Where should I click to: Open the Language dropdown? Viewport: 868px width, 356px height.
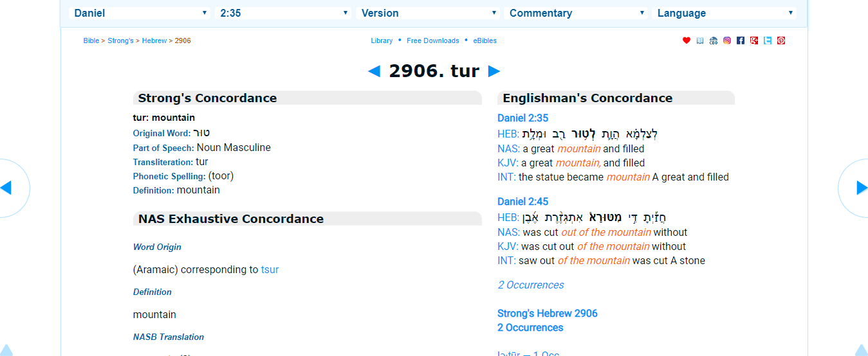pyautogui.click(x=724, y=13)
